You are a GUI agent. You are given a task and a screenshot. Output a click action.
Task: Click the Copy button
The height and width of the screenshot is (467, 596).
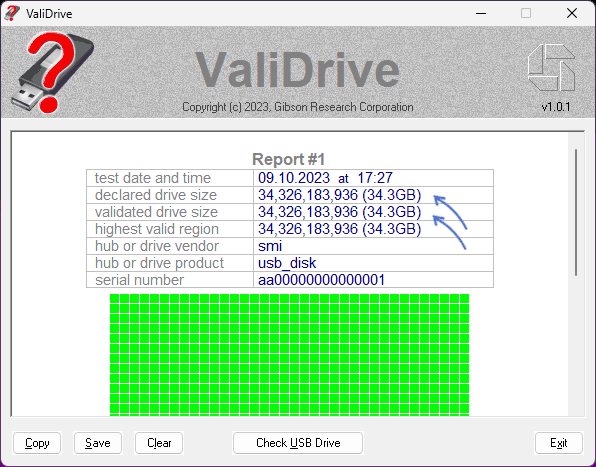37,443
